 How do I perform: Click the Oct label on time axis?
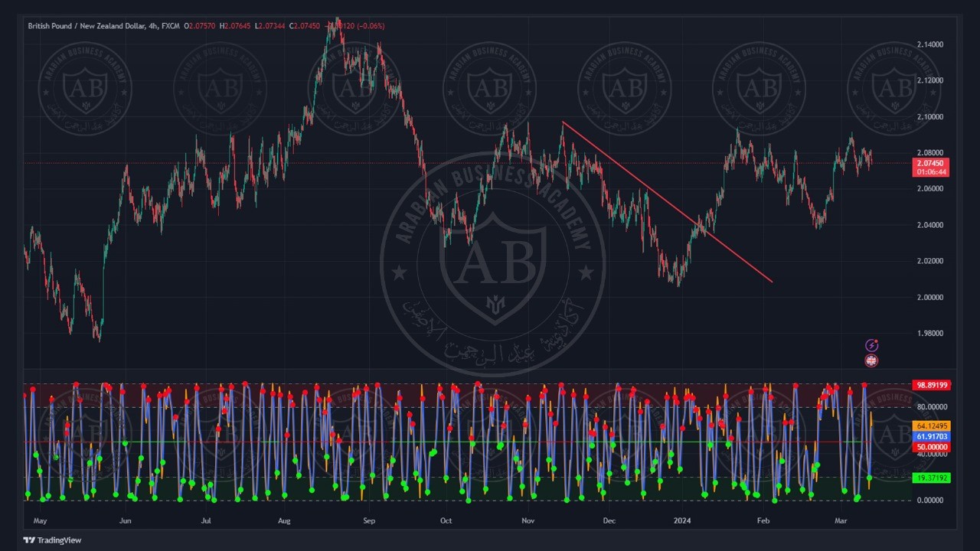446,521
